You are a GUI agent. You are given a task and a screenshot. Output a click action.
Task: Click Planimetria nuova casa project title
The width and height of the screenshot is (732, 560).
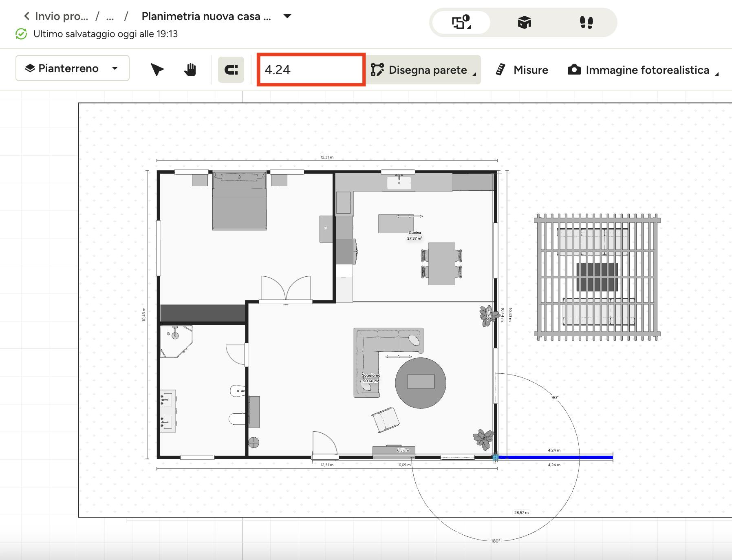point(206,16)
